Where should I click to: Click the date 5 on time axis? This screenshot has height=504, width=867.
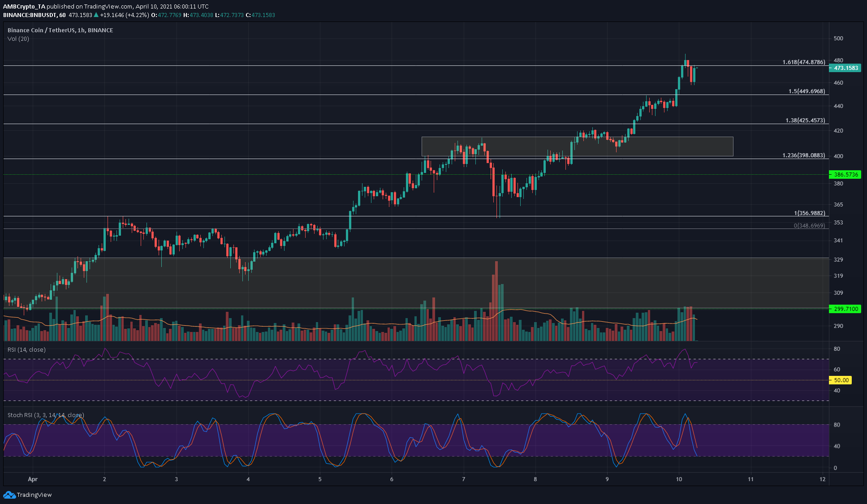[x=320, y=479]
